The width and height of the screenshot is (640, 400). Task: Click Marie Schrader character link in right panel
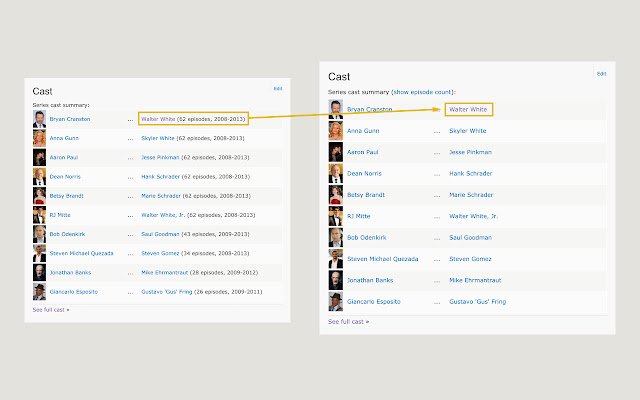click(471, 195)
